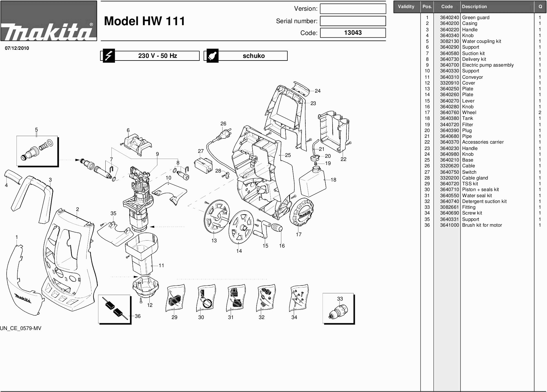Click the Version input box
Viewport: 547px width, 392px height.
coord(353,9)
